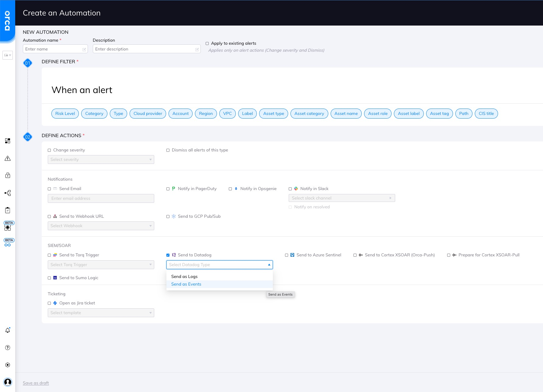Open the Alerts section via warning triangle icon

click(8, 158)
